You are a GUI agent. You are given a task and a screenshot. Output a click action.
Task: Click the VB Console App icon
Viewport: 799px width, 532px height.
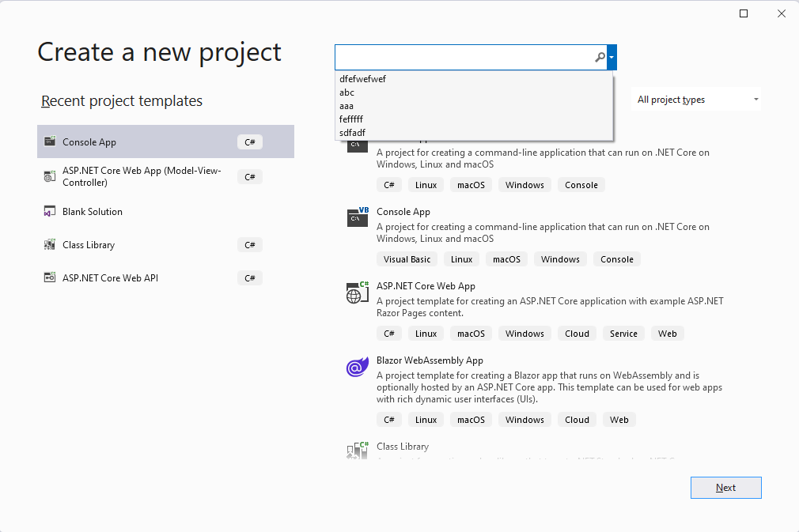(358, 217)
